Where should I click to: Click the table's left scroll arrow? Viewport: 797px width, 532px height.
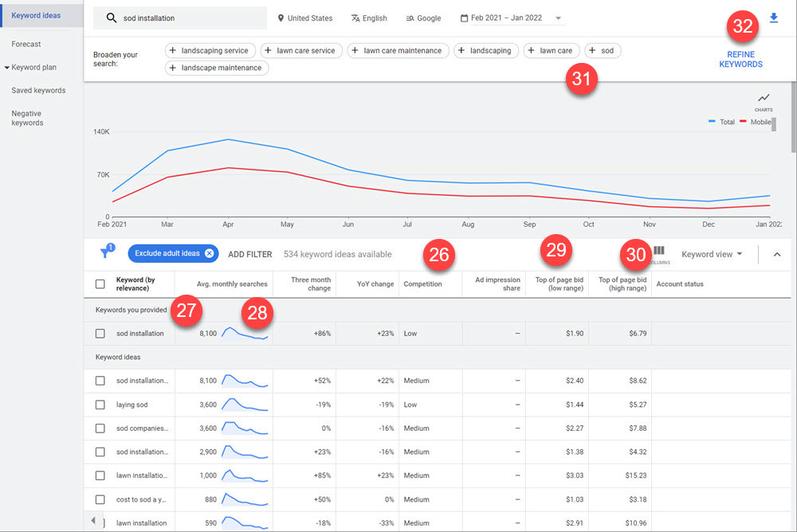93,520
